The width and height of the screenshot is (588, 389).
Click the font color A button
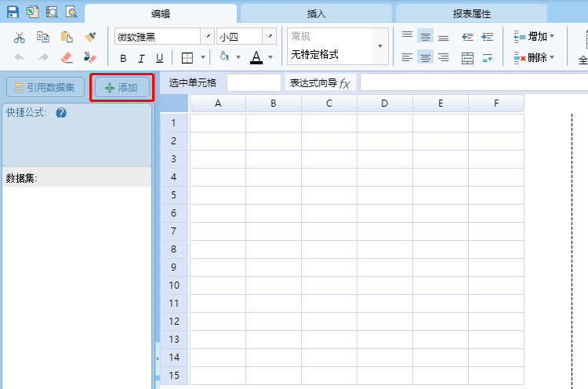pyautogui.click(x=256, y=57)
